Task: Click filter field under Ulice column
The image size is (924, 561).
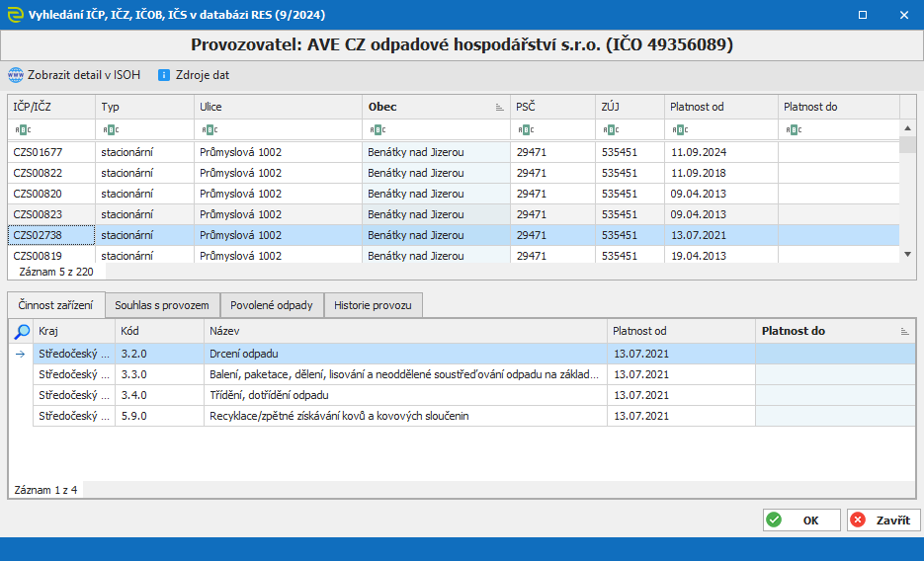Action: (278, 129)
